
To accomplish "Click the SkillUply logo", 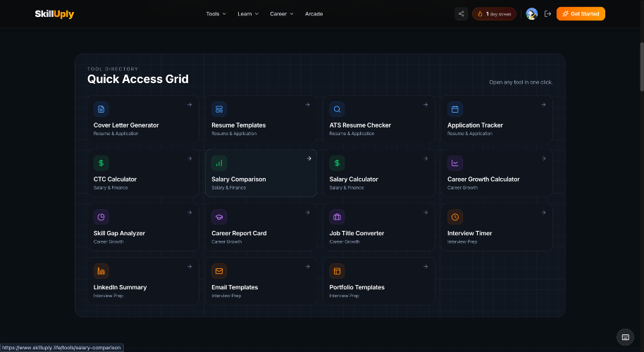I will (x=54, y=13).
